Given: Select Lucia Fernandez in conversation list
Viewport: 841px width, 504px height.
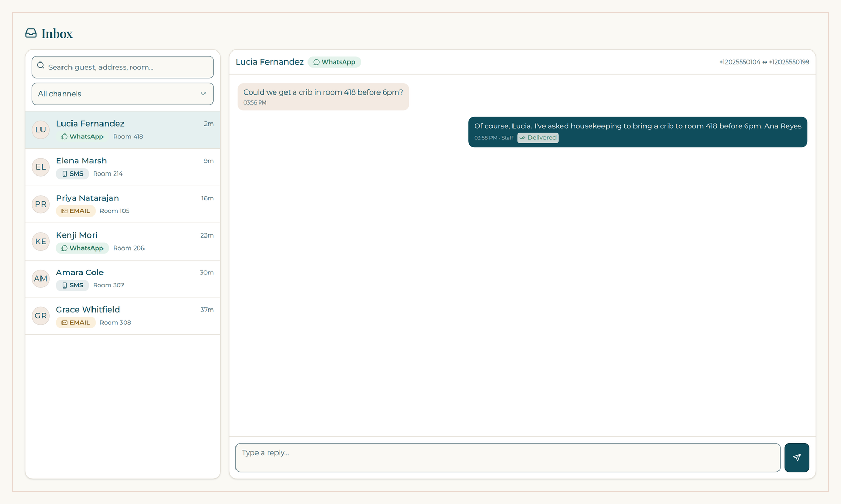Looking at the screenshot, I should (x=122, y=130).
